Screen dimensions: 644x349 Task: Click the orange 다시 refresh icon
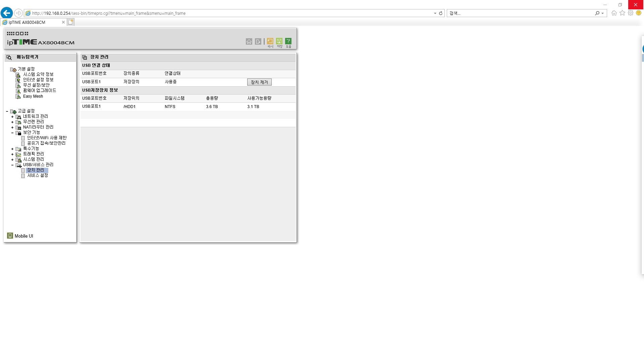click(270, 41)
